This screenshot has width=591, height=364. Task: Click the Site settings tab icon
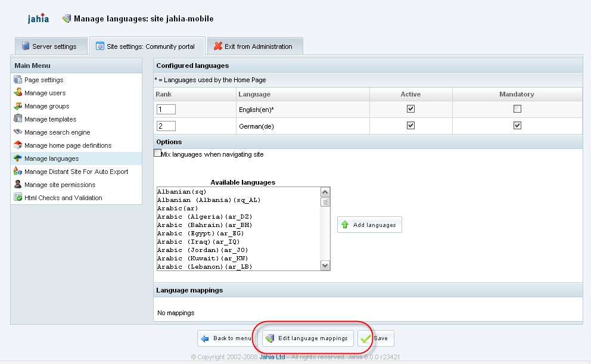100,46
